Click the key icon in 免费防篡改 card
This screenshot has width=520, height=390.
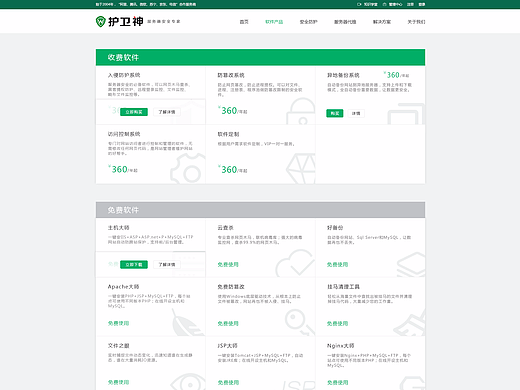point(299,322)
